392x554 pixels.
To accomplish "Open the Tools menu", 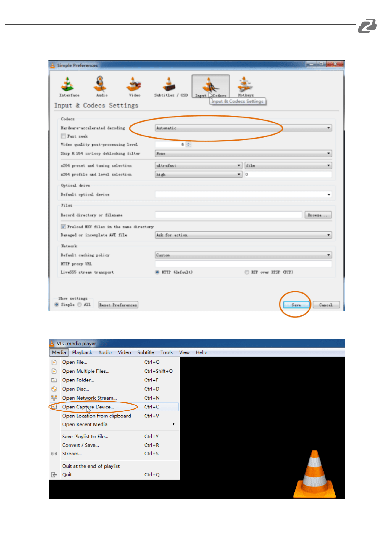I will (x=167, y=352).
